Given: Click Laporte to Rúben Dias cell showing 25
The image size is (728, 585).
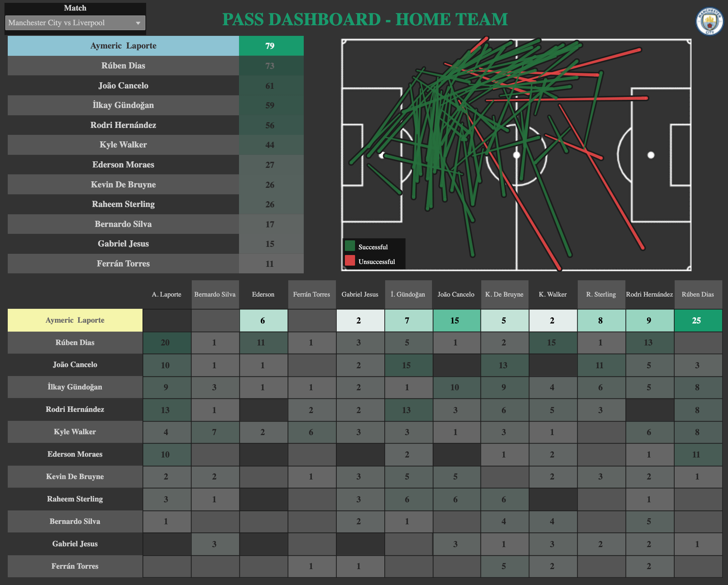Looking at the screenshot, I should (698, 320).
